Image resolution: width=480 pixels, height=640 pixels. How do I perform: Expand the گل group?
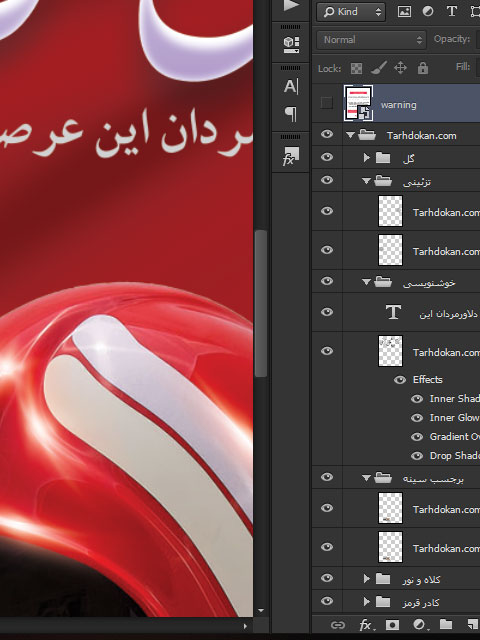pyautogui.click(x=366, y=158)
